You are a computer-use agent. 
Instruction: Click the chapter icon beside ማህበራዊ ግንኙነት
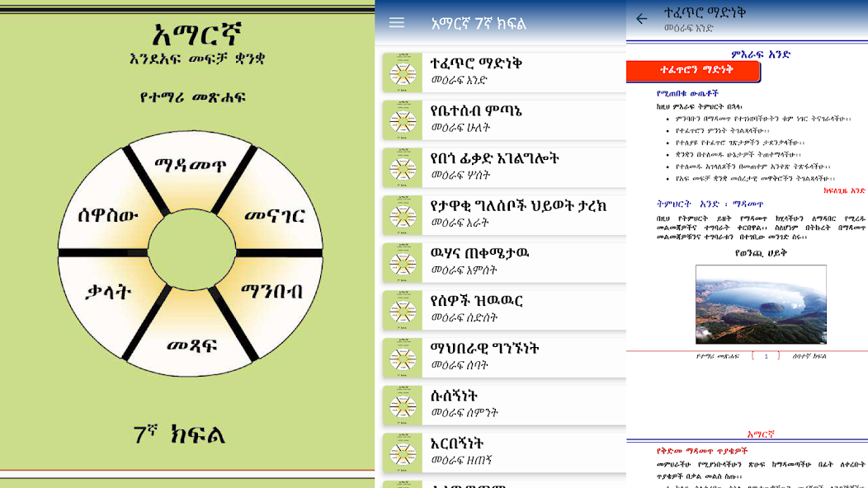(x=403, y=357)
